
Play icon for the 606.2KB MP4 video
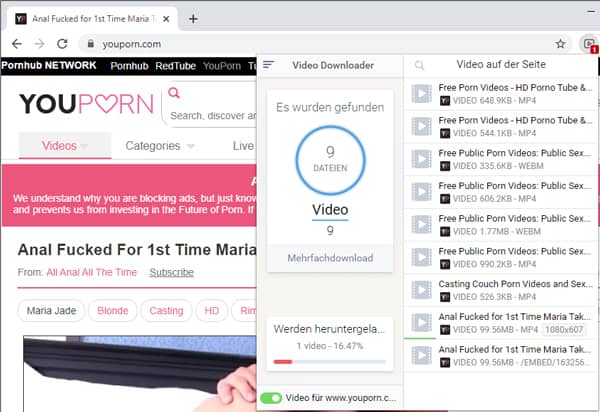click(422, 192)
